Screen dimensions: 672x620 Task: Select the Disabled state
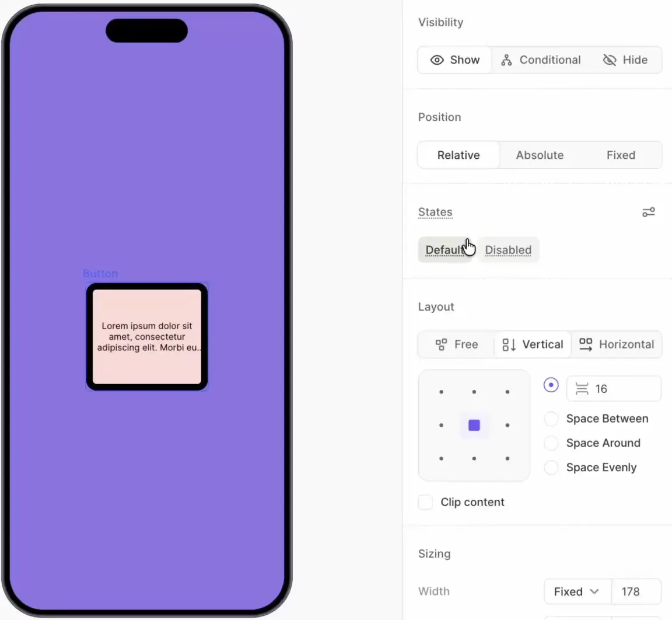pyautogui.click(x=508, y=249)
